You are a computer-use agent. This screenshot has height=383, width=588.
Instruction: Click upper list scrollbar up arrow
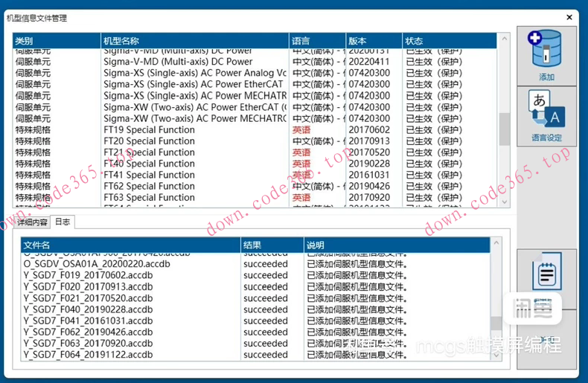click(505, 39)
